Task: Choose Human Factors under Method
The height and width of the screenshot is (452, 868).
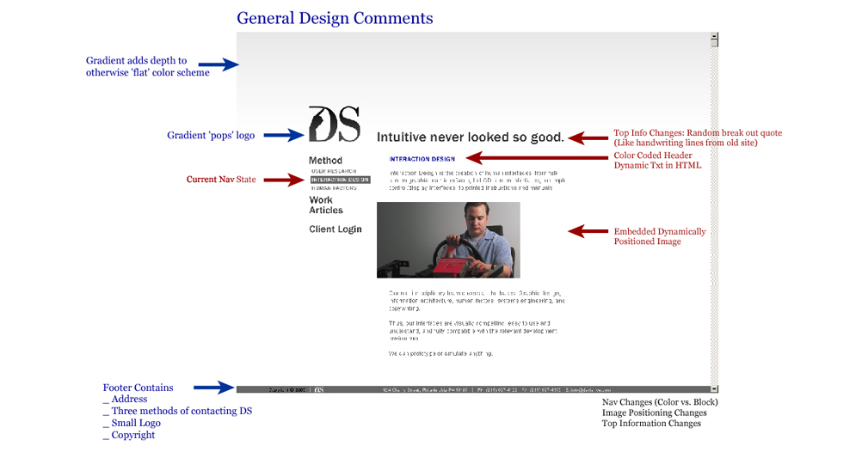Action: point(334,187)
